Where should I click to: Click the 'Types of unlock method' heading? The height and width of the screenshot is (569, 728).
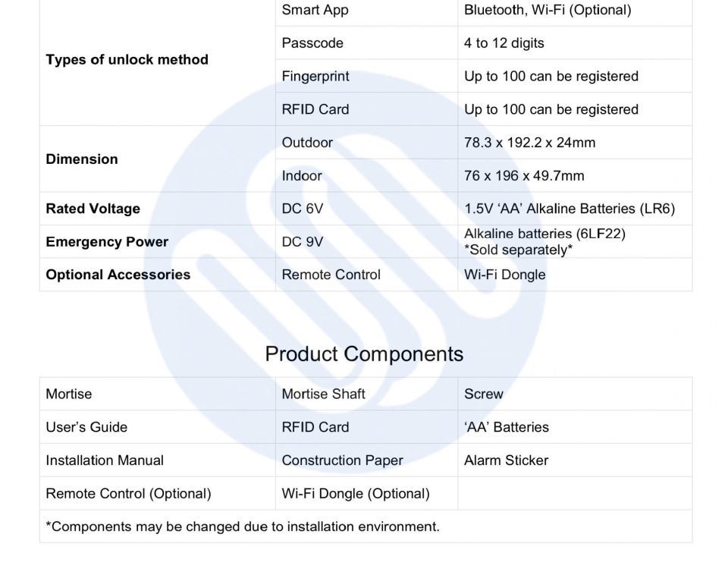point(127,59)
